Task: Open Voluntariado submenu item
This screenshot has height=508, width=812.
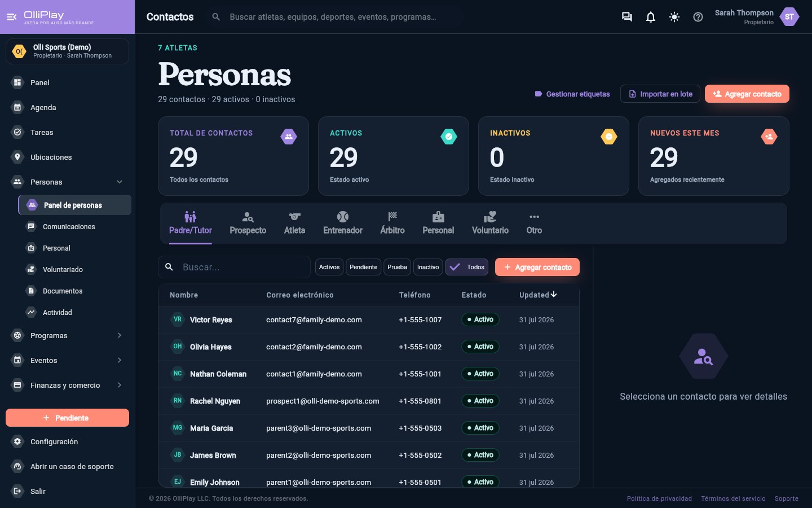Action: pyautogui.click(x=74, y=269)
